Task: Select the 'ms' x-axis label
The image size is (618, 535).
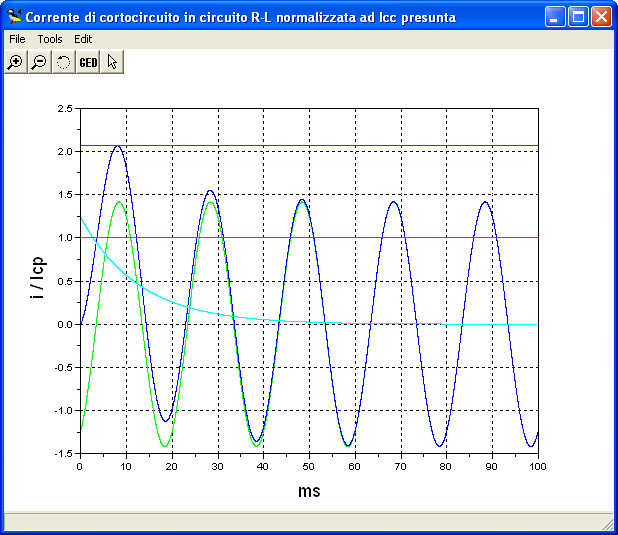Action: (309, 491)
